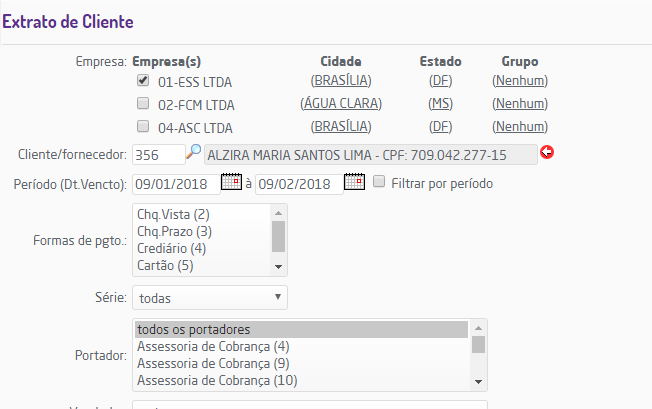Click the client code input field

[158, 154]
